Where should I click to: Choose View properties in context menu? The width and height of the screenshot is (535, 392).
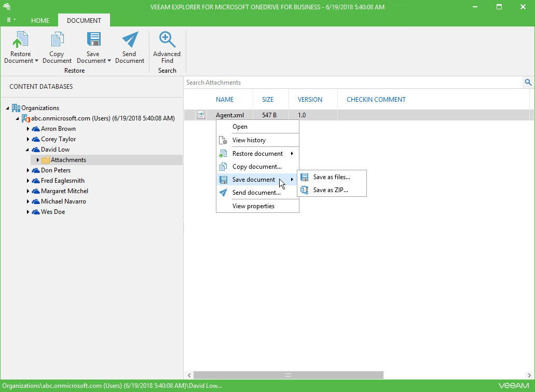[258, 206]
